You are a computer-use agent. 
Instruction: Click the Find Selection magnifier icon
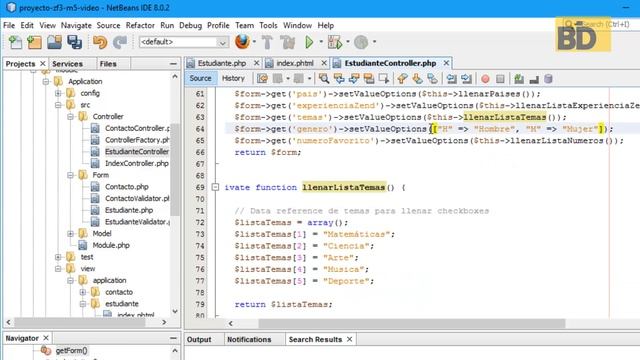[324, 78]
